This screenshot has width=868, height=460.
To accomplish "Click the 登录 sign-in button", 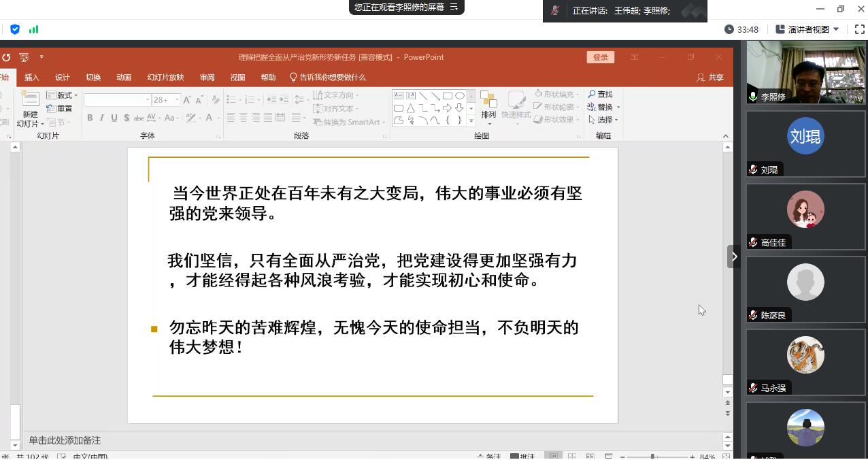I will [600, 57].
